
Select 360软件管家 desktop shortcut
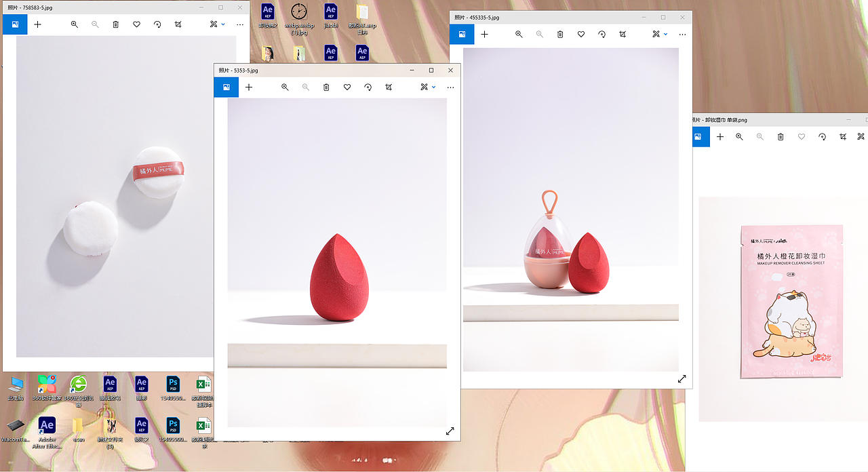tap(47, 389)
